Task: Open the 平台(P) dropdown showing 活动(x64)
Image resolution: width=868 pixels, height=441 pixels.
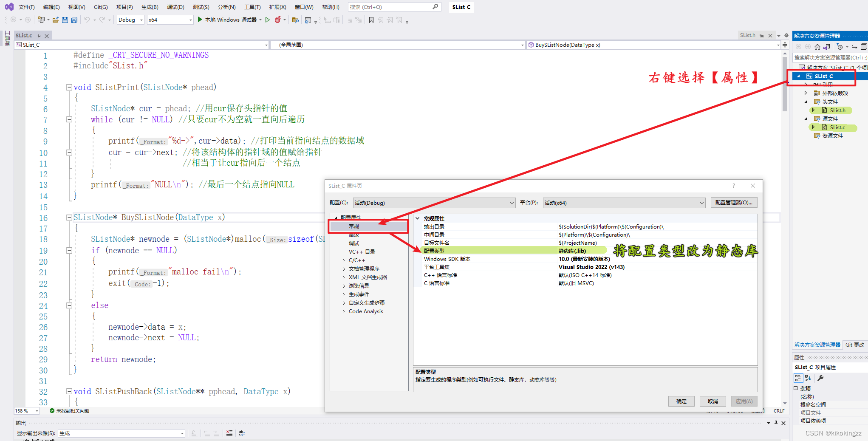Action: click(624, 203)
